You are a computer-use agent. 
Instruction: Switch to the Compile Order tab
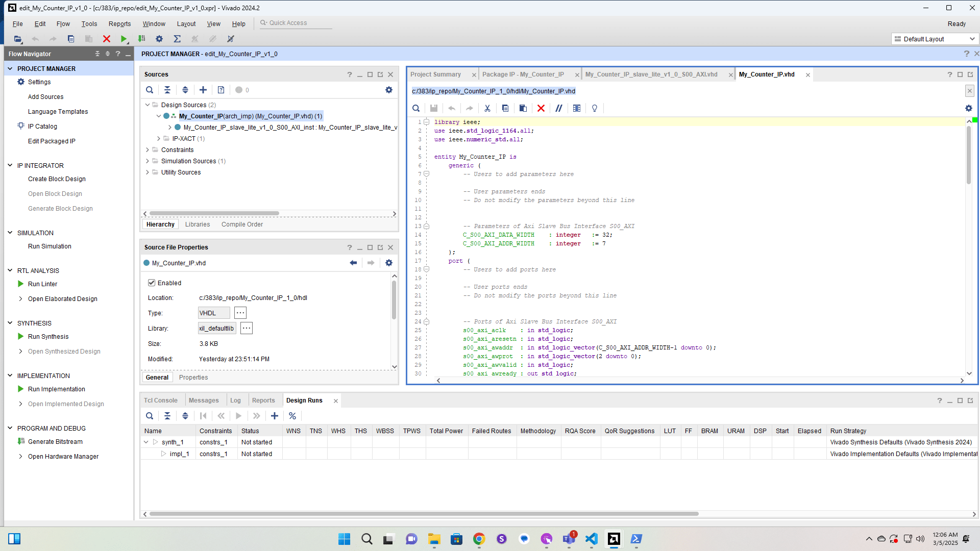coord(242,224)
